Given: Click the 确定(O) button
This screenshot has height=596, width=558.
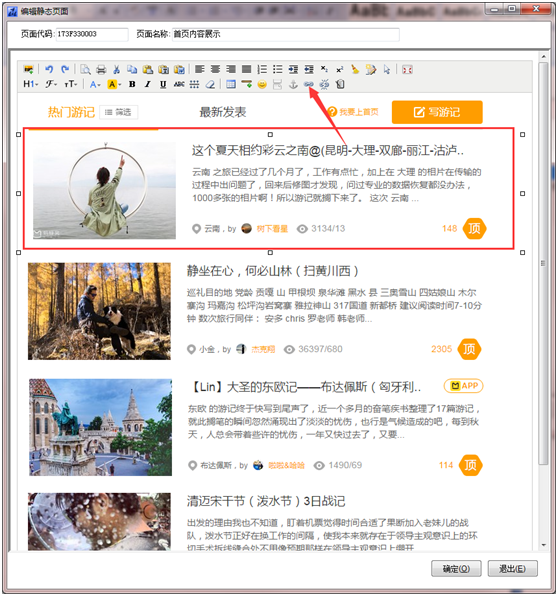Looking at the screenshot, I should tap(456, 568).
